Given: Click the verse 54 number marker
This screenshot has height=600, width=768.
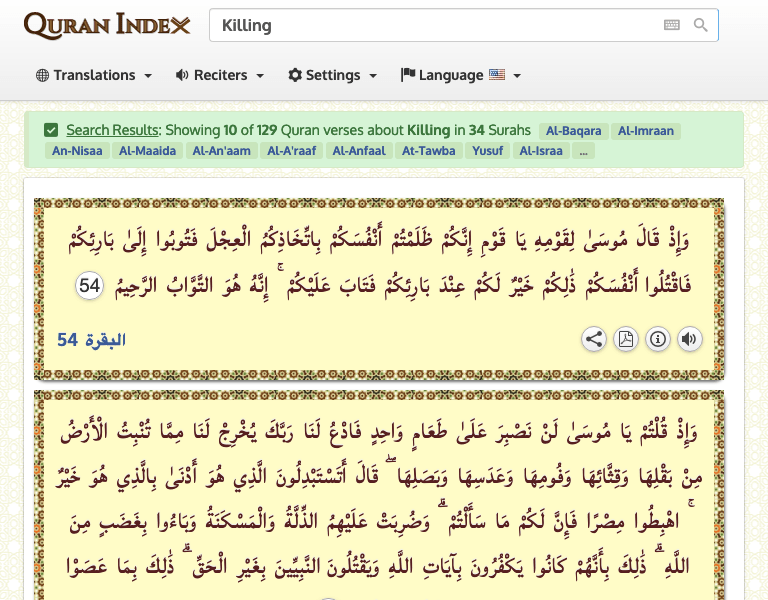Looking at the screenshot, I should tap(90, 286).
